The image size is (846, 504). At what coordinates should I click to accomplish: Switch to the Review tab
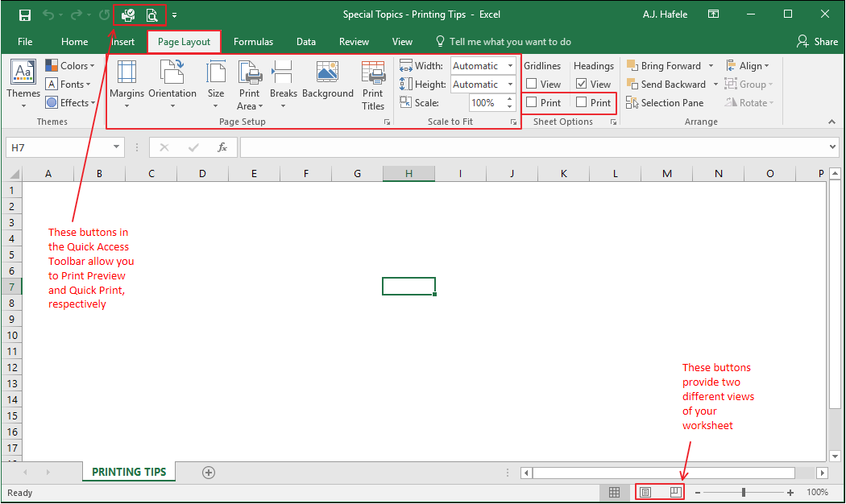coord(354,42)
